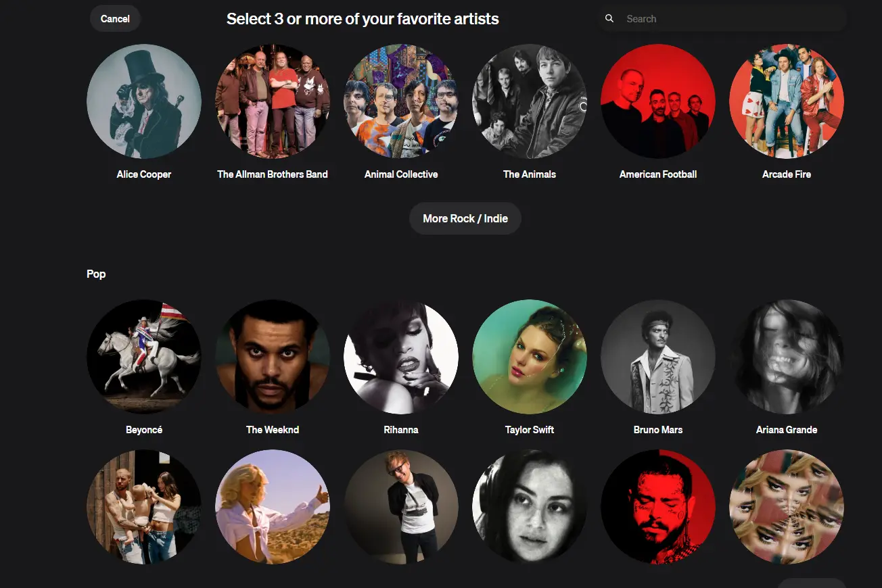Pick the red-tinted tattooed face photo
882x588 pixels.
click(658, 507)
